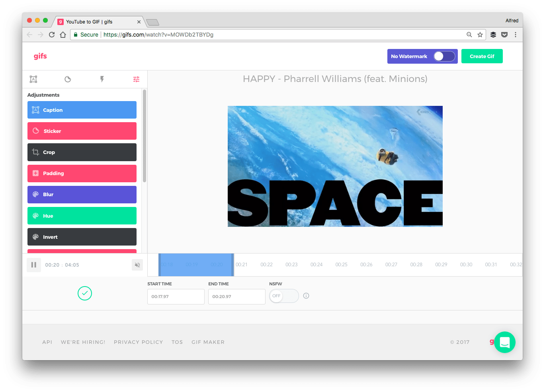Click the gifs logo
The width and height of the screenshot is (545, 392).
click(x=40, y=56)
